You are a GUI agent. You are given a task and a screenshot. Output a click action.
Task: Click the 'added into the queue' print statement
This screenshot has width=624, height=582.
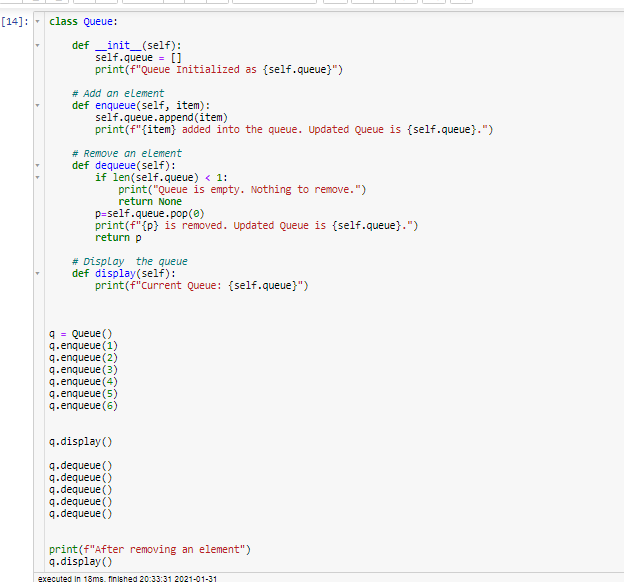click(x=294, y=130)
